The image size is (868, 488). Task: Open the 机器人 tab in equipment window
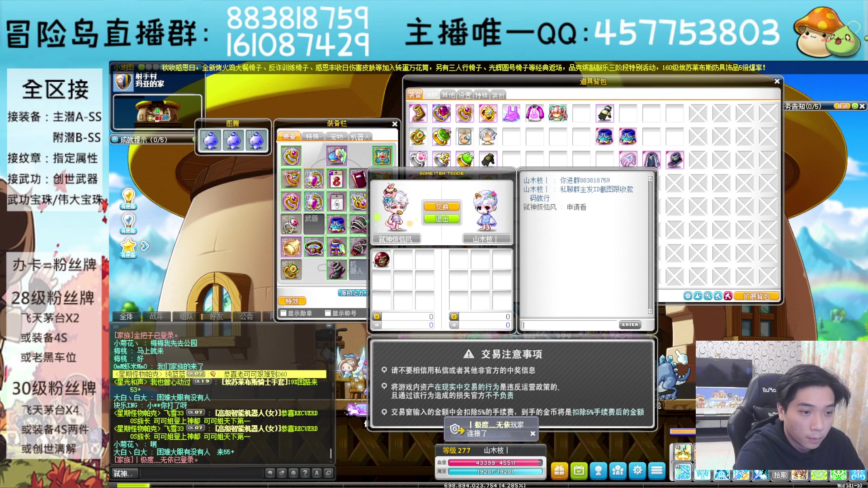coord(360,136)
